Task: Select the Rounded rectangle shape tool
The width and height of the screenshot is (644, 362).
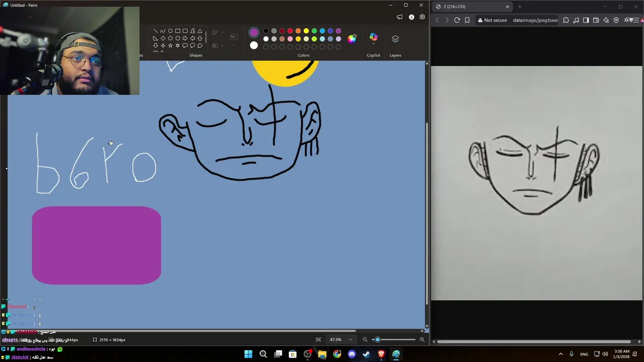Action: (185, 31)
